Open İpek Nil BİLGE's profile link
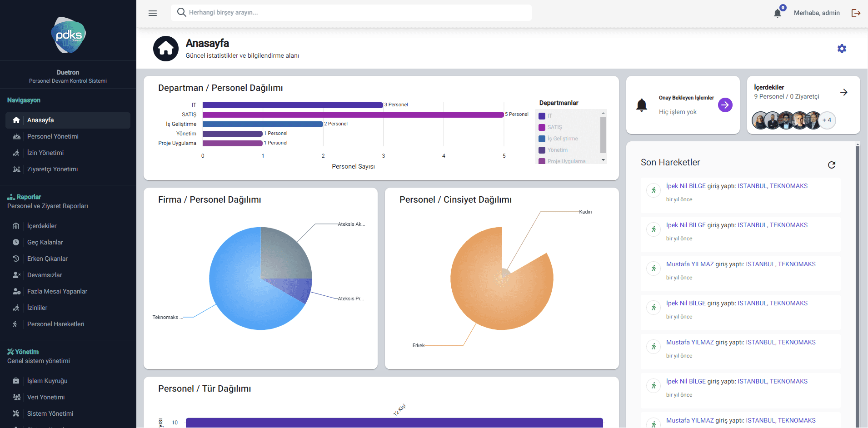The width and height of the screenshot is (868, 428). coord(686,186)
